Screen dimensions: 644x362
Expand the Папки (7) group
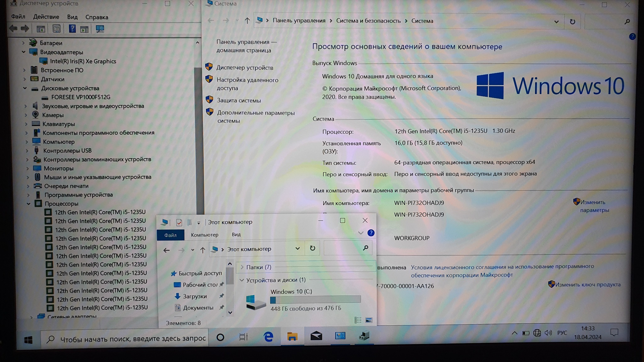pos(242,267)
